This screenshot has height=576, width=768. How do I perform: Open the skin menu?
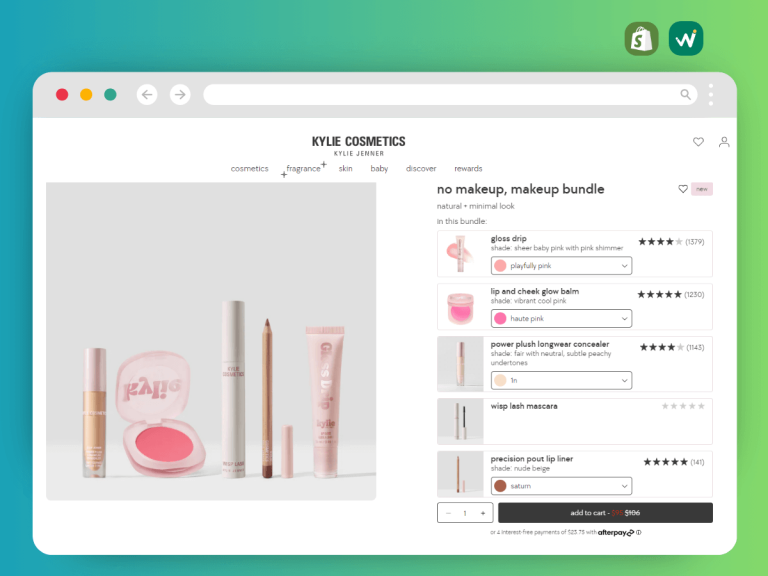[345, 168]
